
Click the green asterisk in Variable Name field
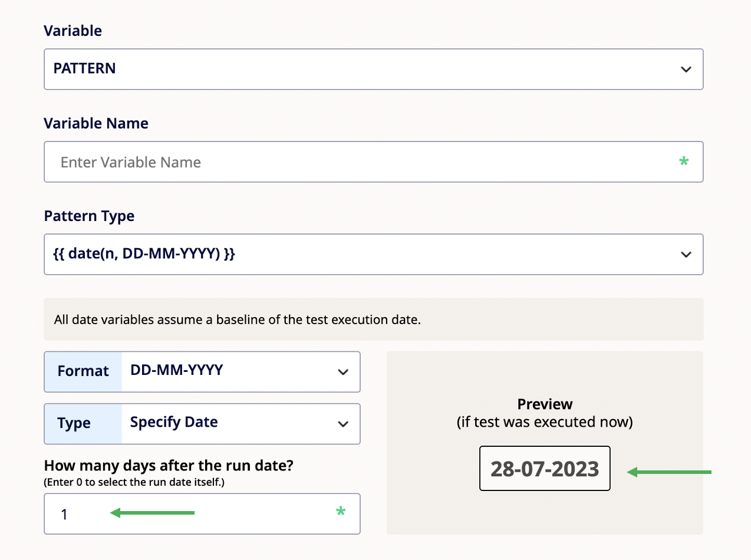pyautogui.click(x=684, y=161)
